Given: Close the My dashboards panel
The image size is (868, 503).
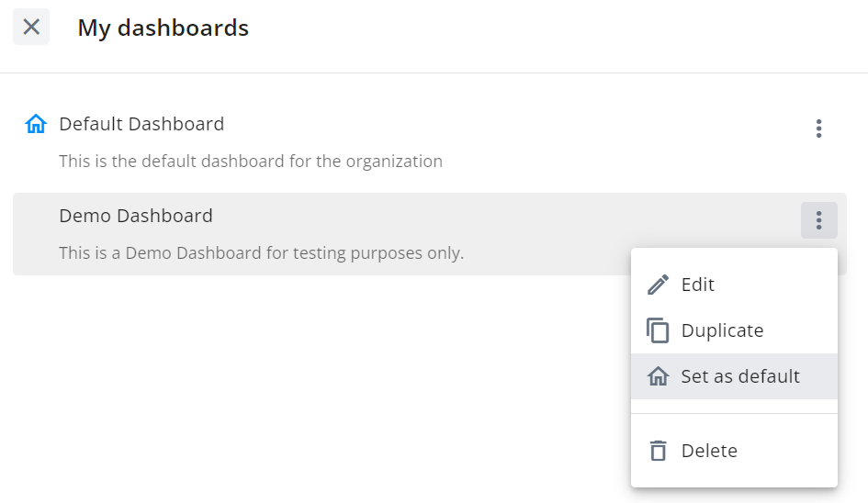Looking at the screenshot, I should (x=31, y=27).
